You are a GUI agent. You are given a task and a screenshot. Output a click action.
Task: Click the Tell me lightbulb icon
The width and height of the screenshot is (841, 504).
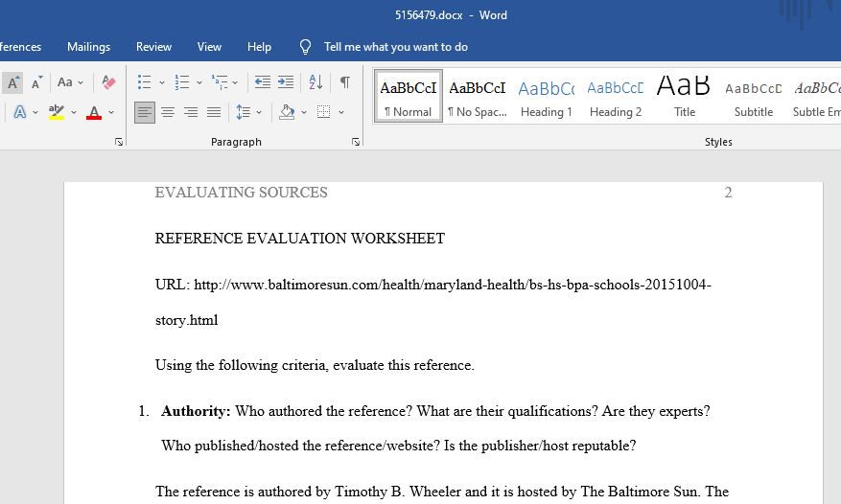(305, 47)
